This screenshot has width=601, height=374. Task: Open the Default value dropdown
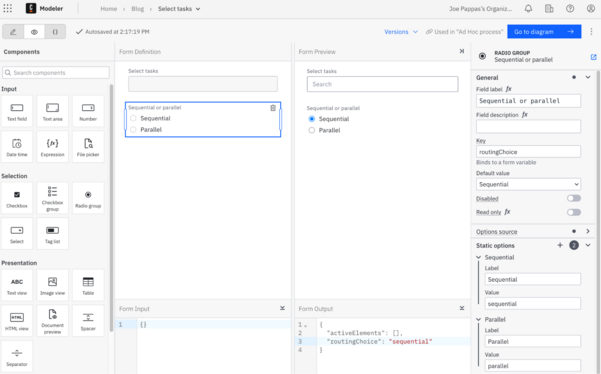pyautogui.click(x=528, y=184)
